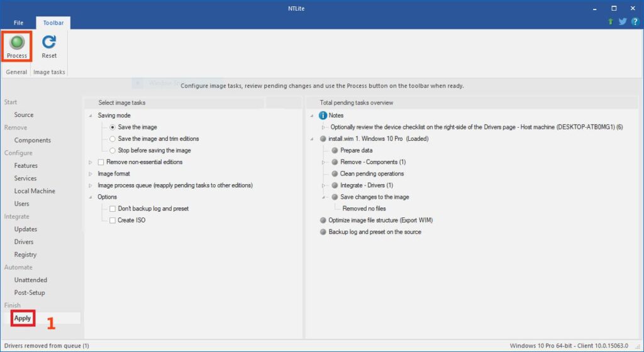Select the 'Save the image' radio option
Viewport: 644px width, 352px height.
(x=113, y=128)
